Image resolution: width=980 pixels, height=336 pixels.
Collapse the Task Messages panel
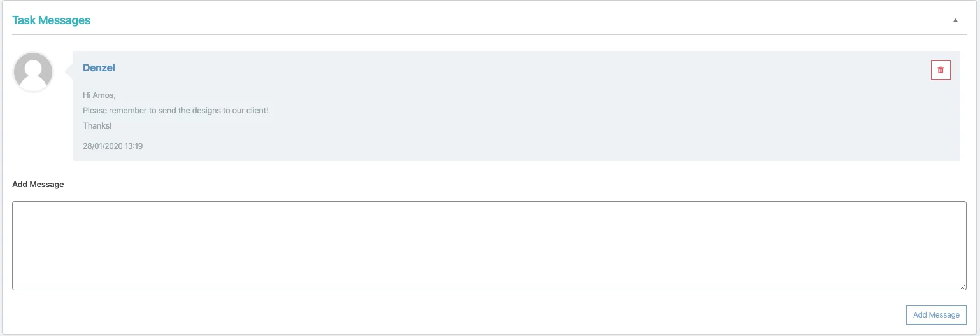click(x=955, y=20)
